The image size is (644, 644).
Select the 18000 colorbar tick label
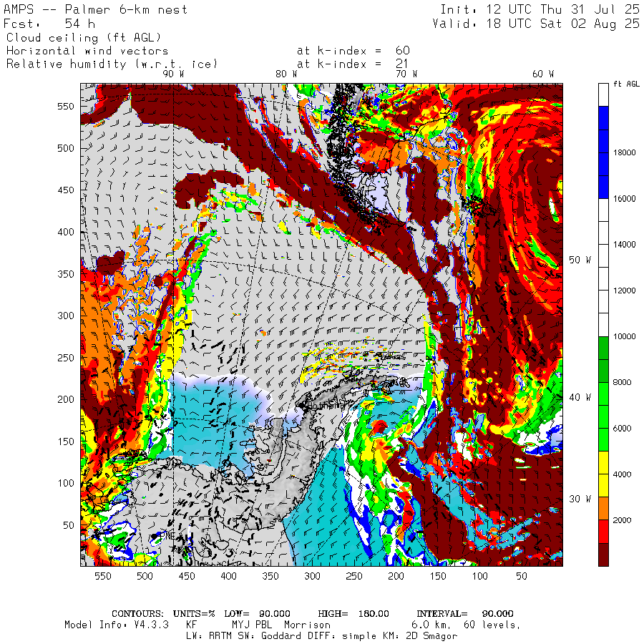(x=624, y=152)
